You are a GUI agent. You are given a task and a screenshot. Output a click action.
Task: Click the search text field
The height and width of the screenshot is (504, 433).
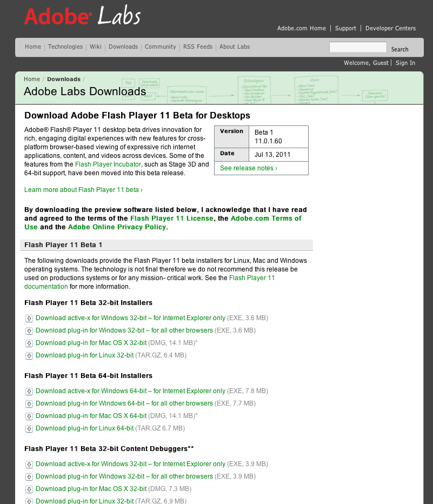[x=358, y=47]
